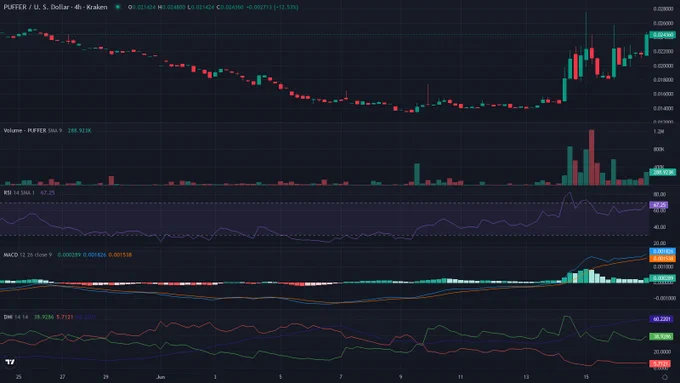Screen dimensions: 680x383
Task: Click date 5 on time axis
Action: (281, 377)
